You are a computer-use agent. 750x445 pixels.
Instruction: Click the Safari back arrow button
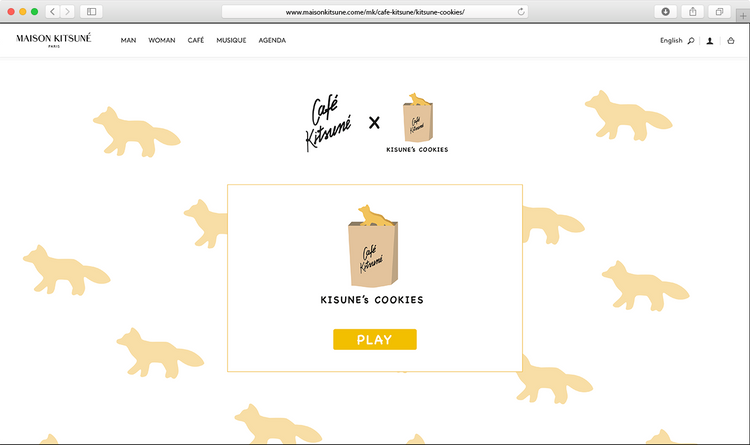click(53, 11)
